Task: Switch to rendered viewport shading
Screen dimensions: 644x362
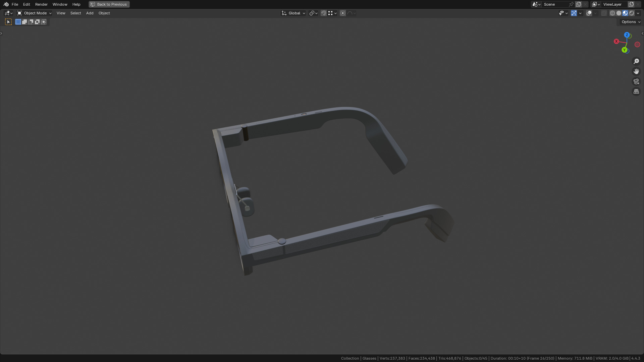Action: click(632, 13)
